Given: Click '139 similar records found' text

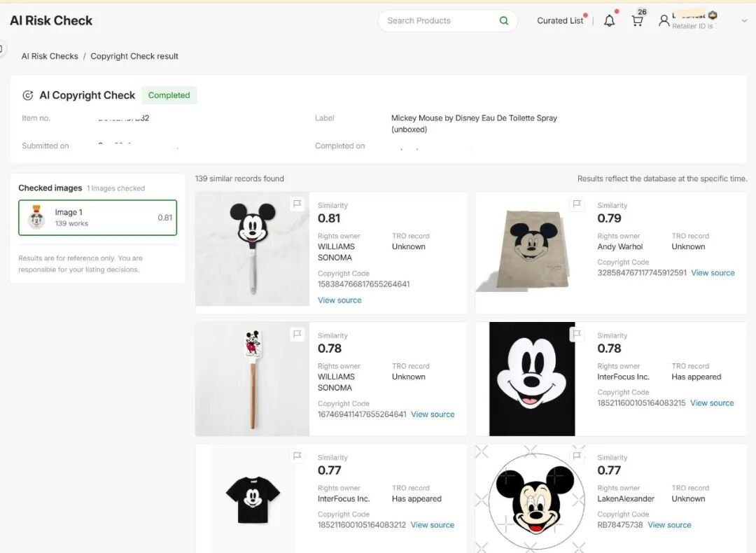Looking at the screenshot, I should [x=239, y=178].
